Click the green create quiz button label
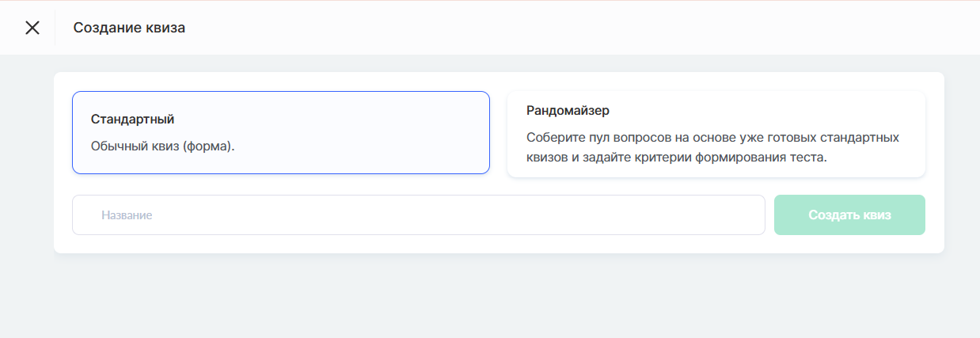Screen dimensions: 980x338 point(849,215)
